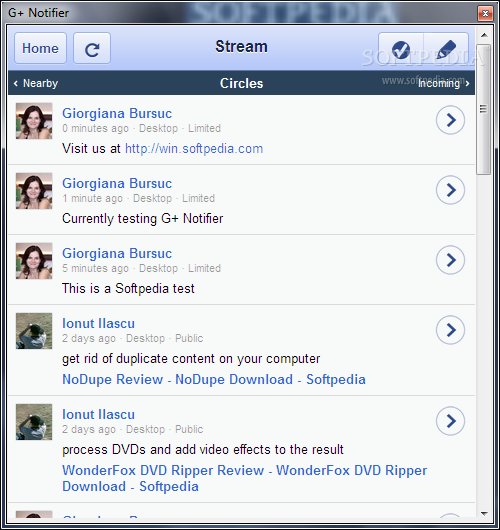Click the refresh stream icon button
Image resolution: width=500 pixels, height=530 pixels.
[92, 48]
